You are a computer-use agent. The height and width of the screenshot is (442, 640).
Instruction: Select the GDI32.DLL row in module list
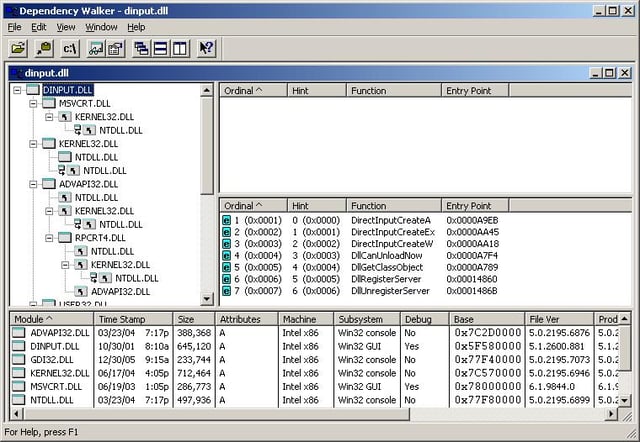[x=314, y=360]
